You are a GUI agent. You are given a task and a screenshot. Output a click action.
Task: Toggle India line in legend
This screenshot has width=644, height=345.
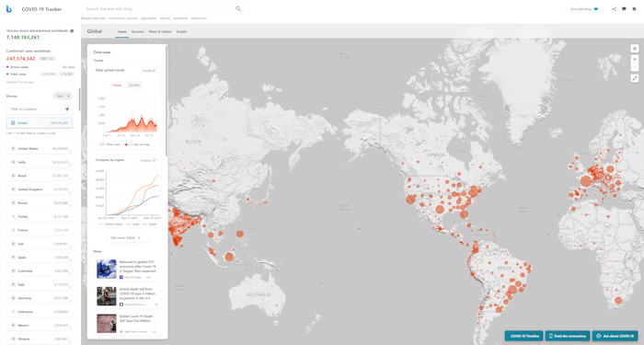(x=132, y=224)
